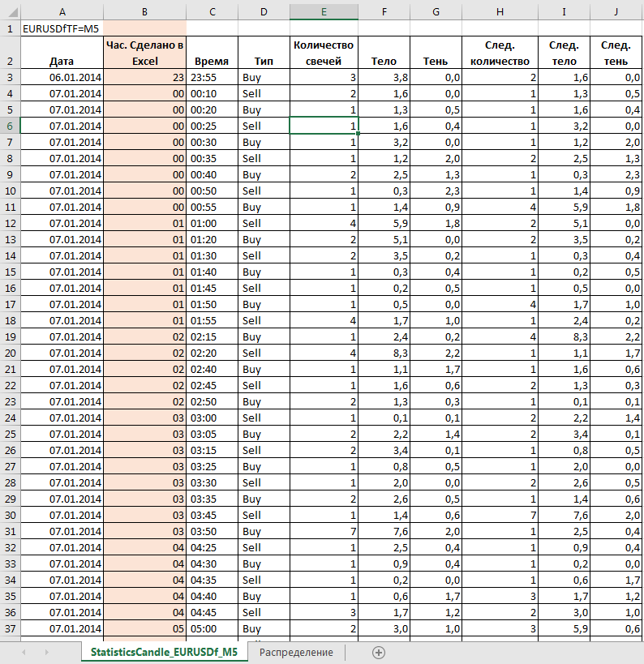Select column C header
The width and height of the screenshot is (644, 664).
(x=213, y=12)
